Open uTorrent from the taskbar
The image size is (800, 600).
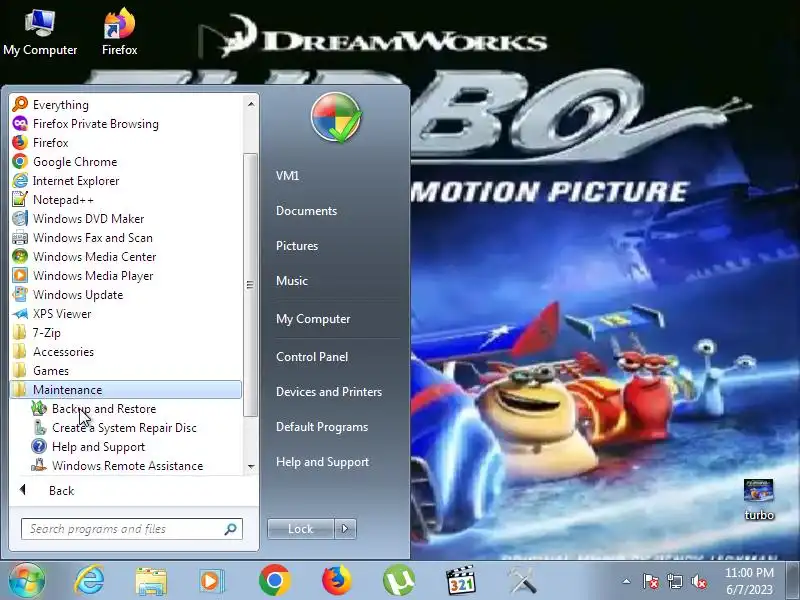[398, 580]
